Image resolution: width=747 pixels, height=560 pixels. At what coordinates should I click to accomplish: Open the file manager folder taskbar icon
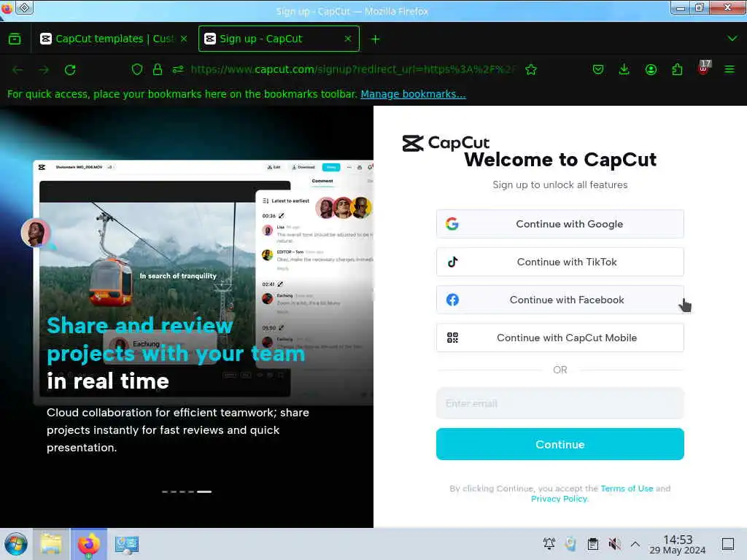click(50, 544)
